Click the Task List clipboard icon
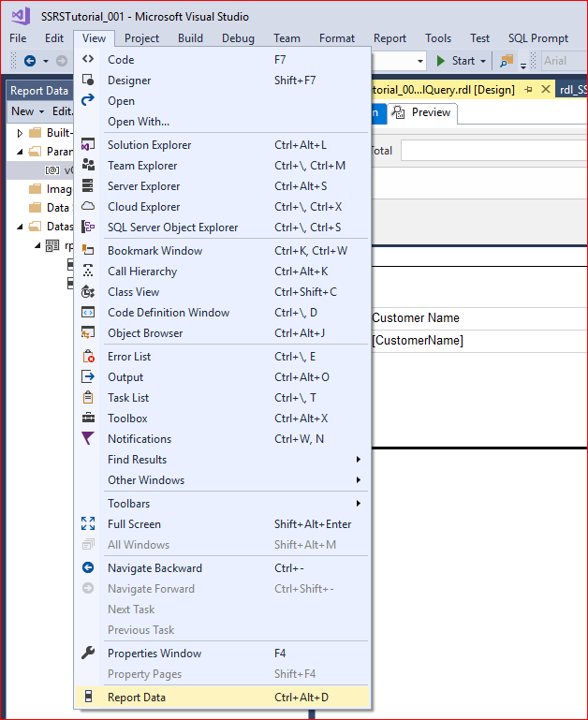Viewport: 588px width, 720px height. click(88, 397)
